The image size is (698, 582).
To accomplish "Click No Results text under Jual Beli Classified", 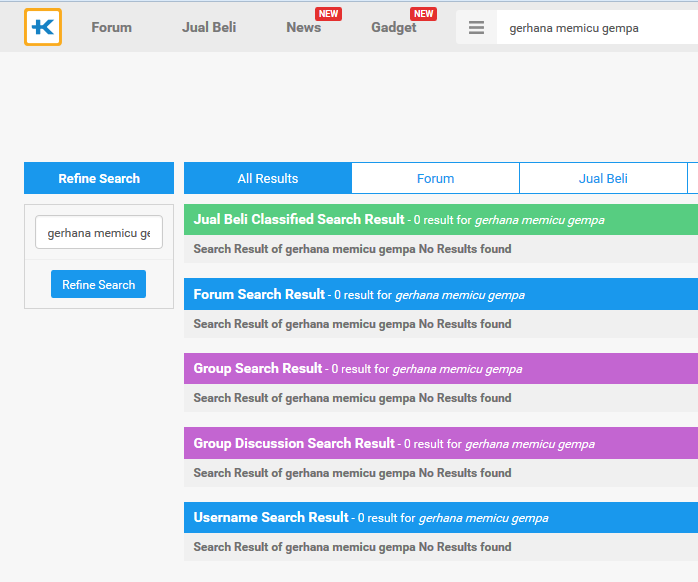I will 352,249.
